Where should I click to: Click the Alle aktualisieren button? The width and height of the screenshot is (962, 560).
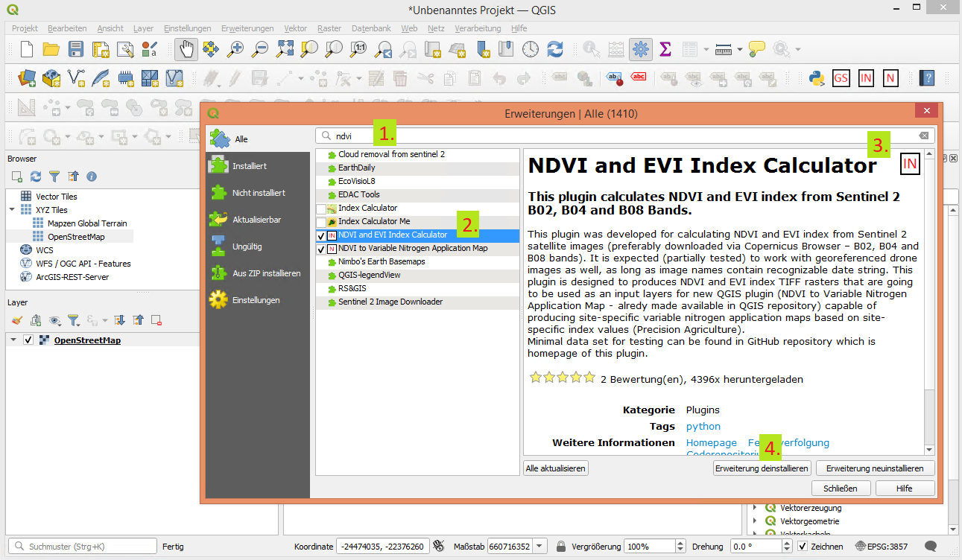click(x=556, y=468)
